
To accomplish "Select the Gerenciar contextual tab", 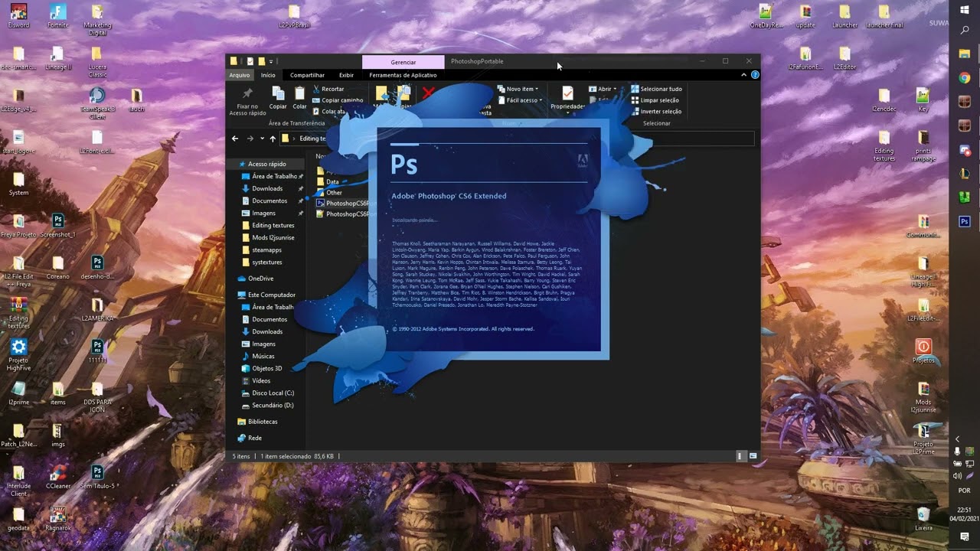I will [x=403, y=62].
